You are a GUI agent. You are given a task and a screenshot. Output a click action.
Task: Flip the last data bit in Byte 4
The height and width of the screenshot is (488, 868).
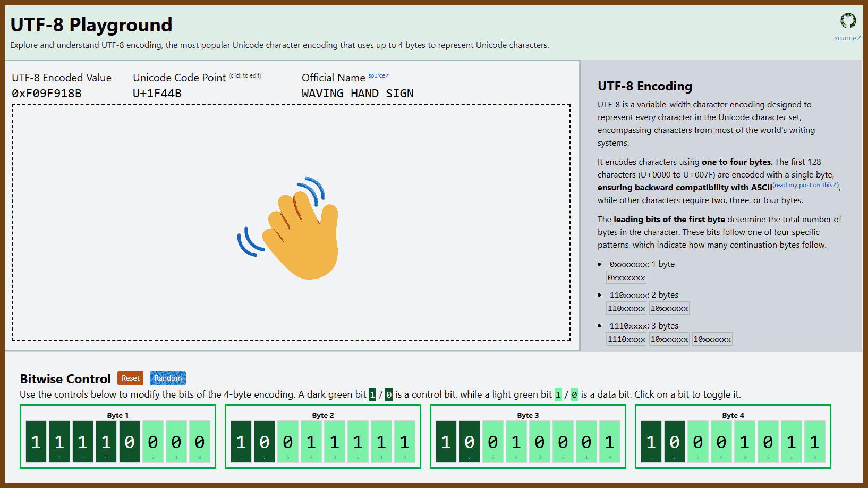[x=815, y=442]
